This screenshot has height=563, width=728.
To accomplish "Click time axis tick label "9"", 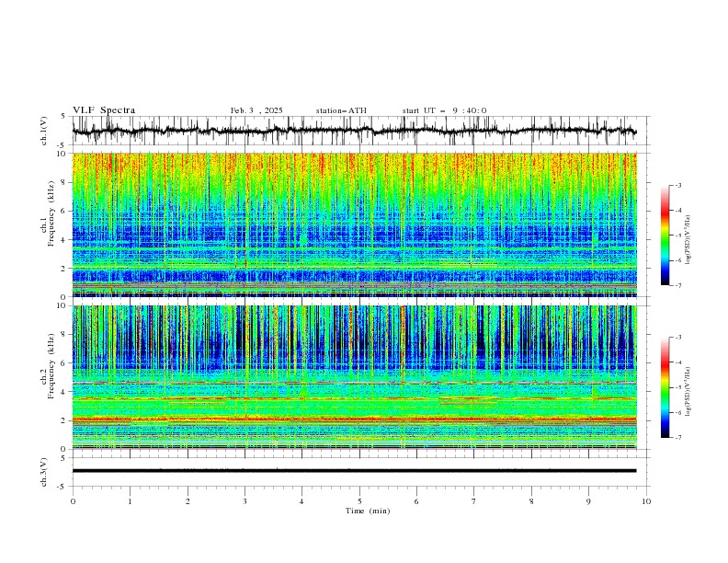I will pos(588,501).
